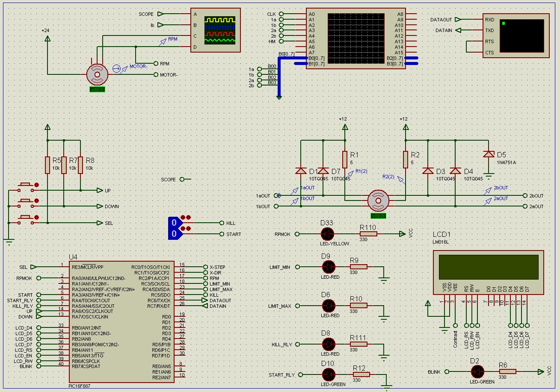
Task: Push the UP push-button switch
Action: [x=27, y=186]
